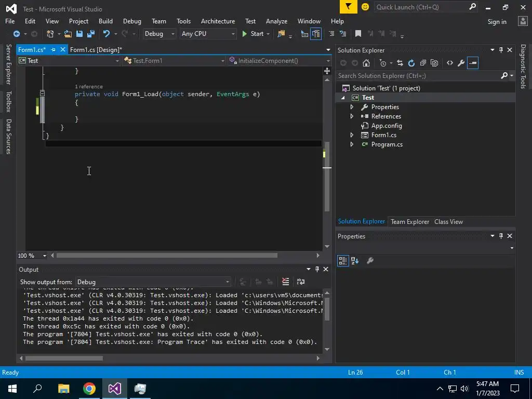Click the Save All icon
Viewport: 532px width, 399px height.
[90, 34]
